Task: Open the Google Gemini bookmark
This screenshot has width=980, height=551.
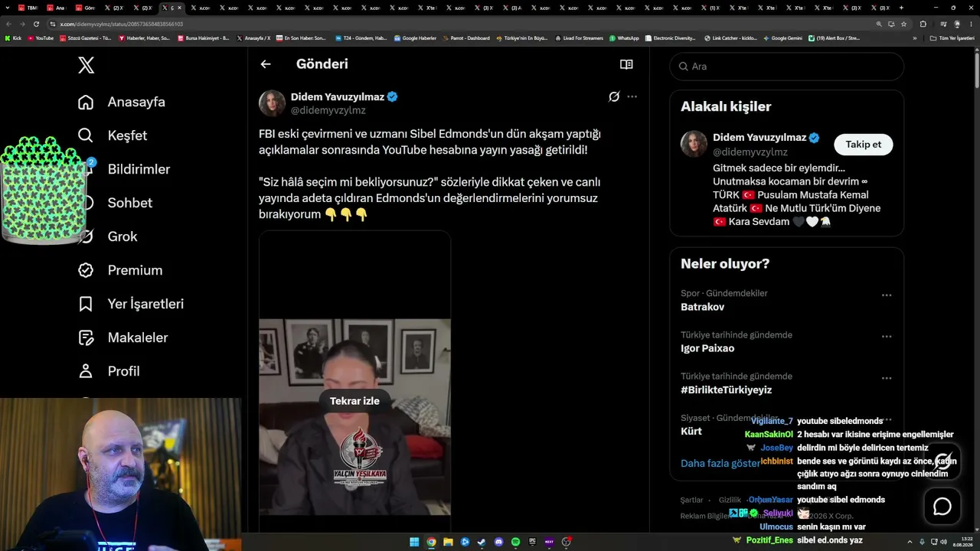Action: click(782, 38)
